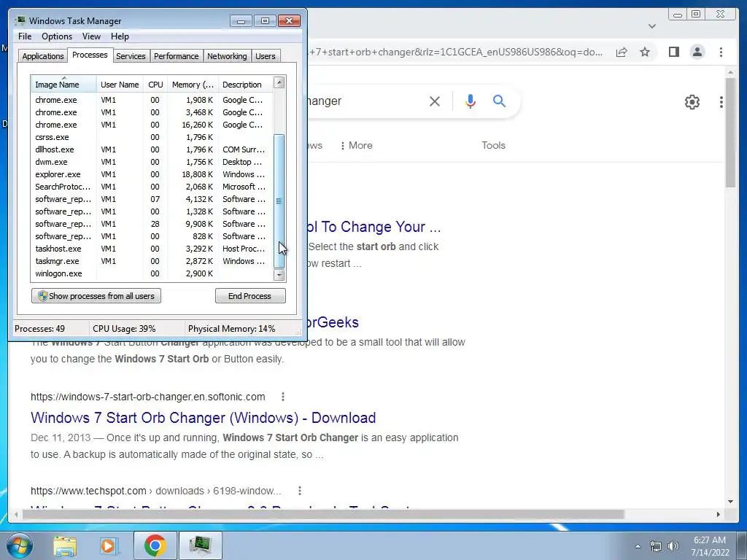
Task: Open Google quick settings gear
Action: (692, 102)
